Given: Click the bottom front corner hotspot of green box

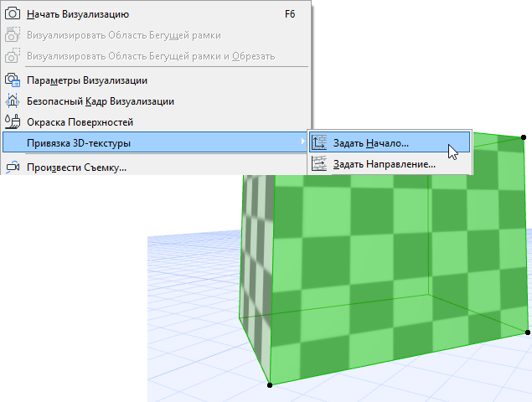Looking at the screenshot, I should tap(270, 385).
